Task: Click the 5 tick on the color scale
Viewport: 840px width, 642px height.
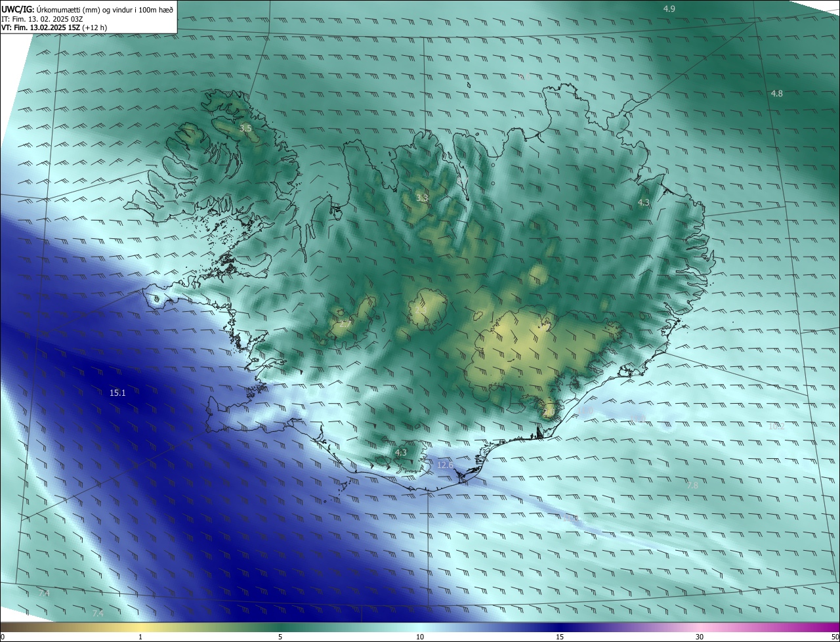Action: point(280,637)
